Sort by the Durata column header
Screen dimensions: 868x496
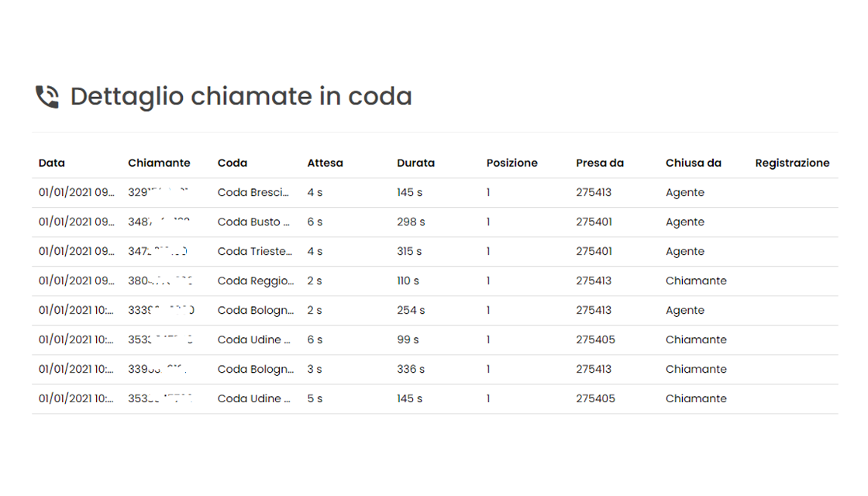tap(415, 163)
